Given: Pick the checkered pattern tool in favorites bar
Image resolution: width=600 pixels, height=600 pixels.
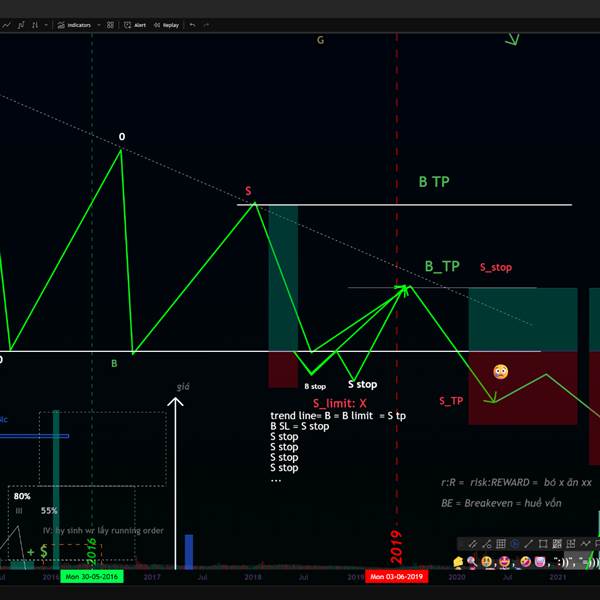Looking at the screenshot, I should tap(557, 544).
